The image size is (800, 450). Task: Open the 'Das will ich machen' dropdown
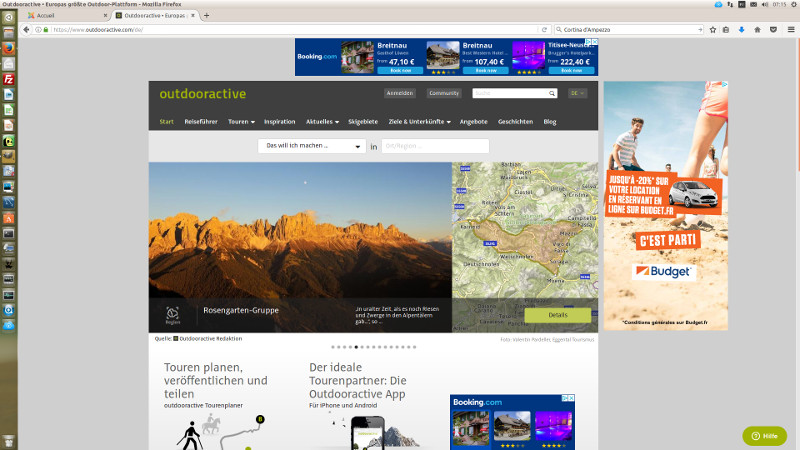(x=312, y=146)
